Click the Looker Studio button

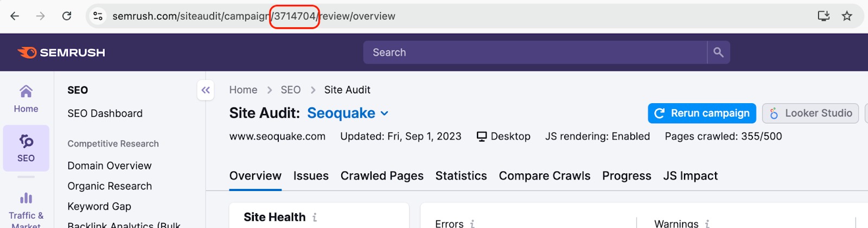810,113
